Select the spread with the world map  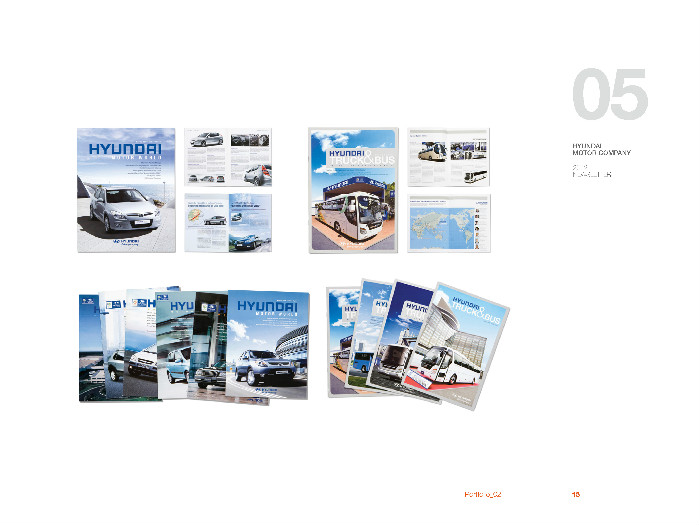[449, 223]
